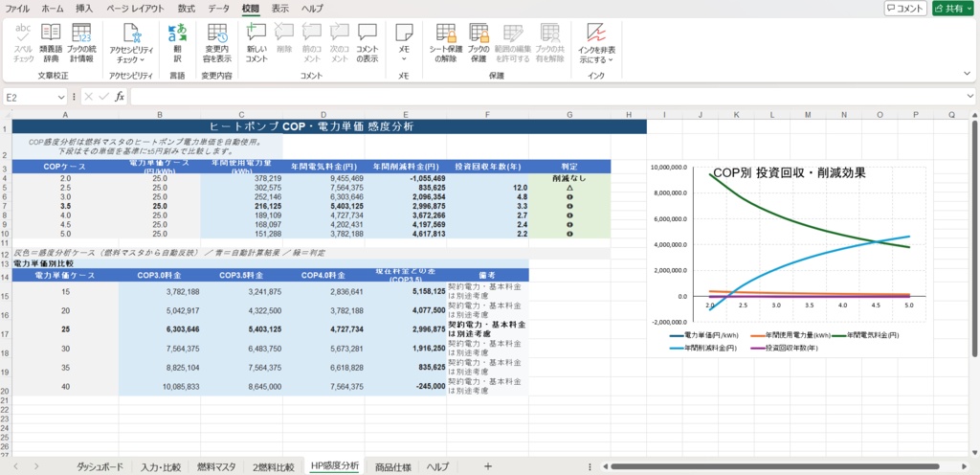Image resolution: width=980 pixels, height=475 pixels.
Task: Switch to the sheet tab ヘルプ
Action: click(437, 466)
